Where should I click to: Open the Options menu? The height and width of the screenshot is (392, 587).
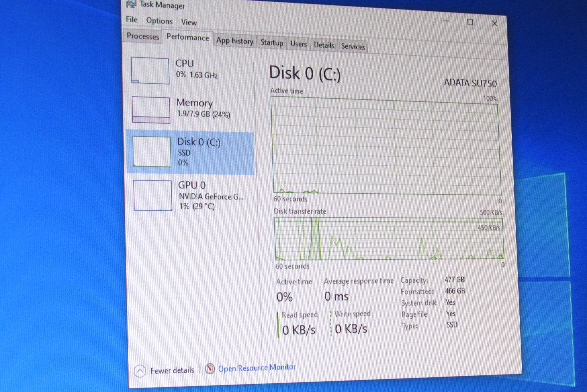click(x=159, y=21)
